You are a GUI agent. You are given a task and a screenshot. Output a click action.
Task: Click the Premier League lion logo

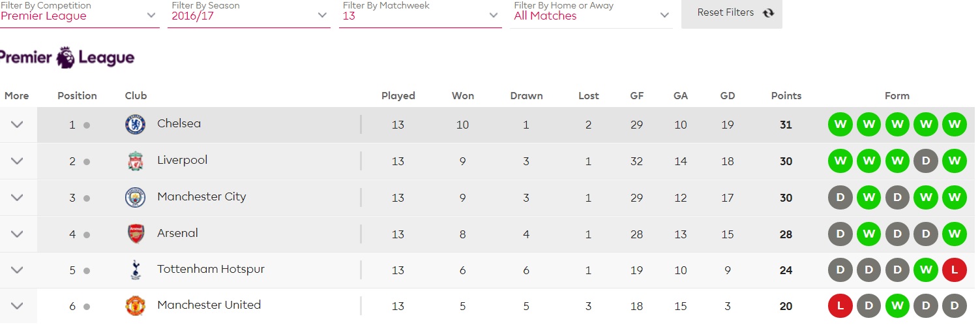point(66,57)
